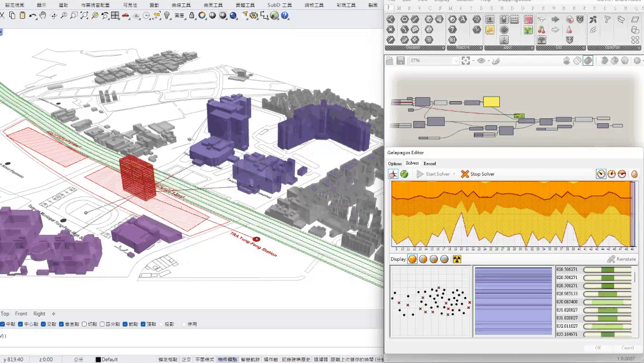Select the Annealing Solver globe icon
Image resolution: width=644 pixels, height=363 pixels.
pyautogui.click(x=404, y=174)
